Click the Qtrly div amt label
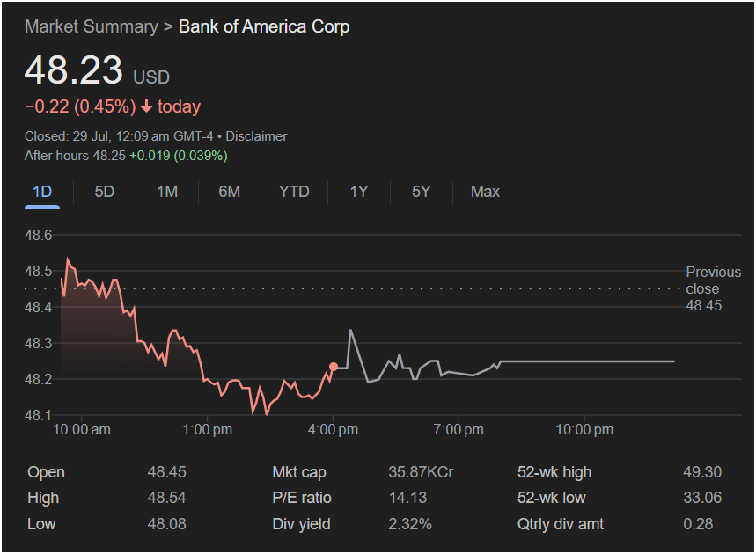756x554 pixels. pyautogui.click(x=561, y=523)
